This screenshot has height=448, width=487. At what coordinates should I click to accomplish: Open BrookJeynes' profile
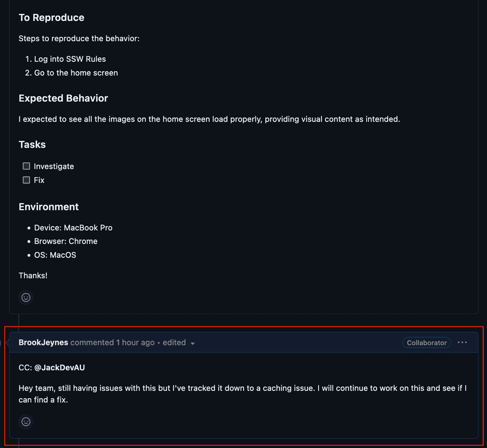(43, 342)
